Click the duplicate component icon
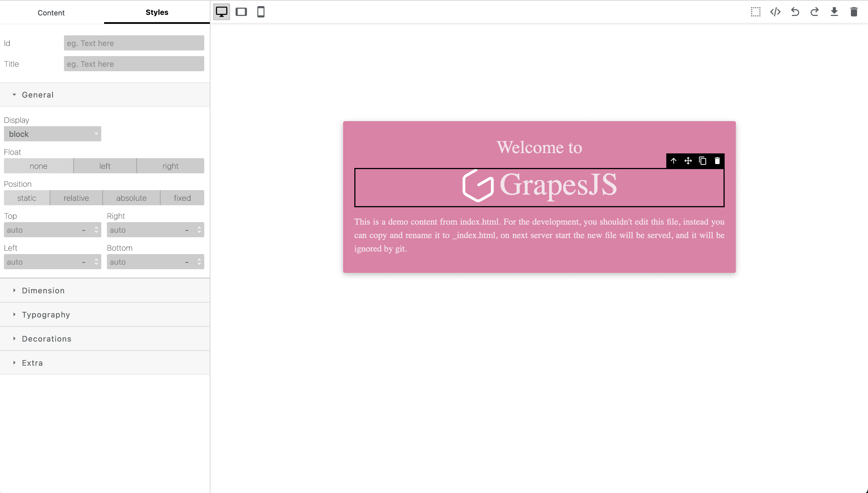868x493 pixels. point(702,161)
